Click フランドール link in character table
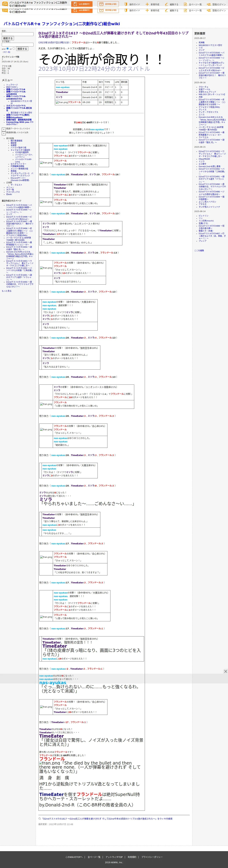The width and height of the screenshot is (228, 868). [x=74, y=102]
